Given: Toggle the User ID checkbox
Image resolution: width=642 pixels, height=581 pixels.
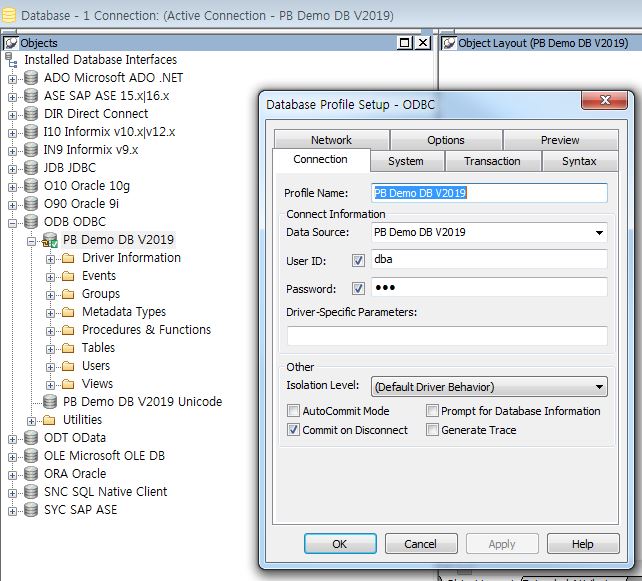Looking at the screenshot, I should click(358, 260).
